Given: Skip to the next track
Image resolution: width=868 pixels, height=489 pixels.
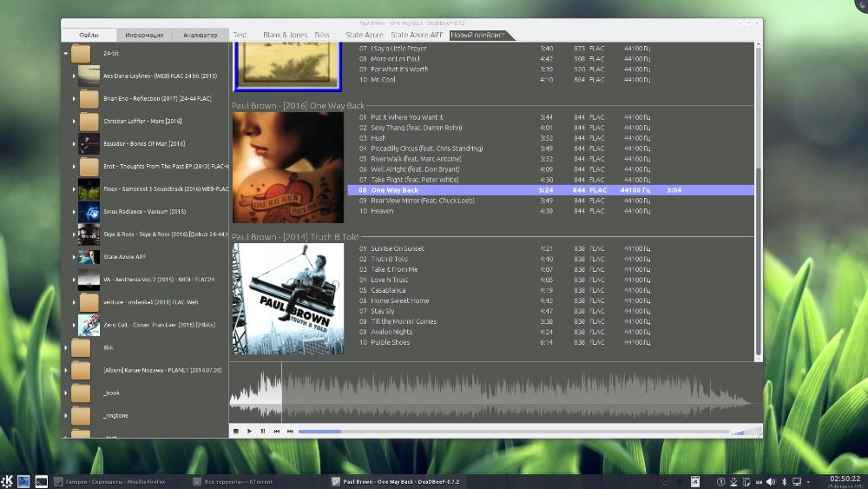Looking at the screenshot, I should click(x=290, y=432).
